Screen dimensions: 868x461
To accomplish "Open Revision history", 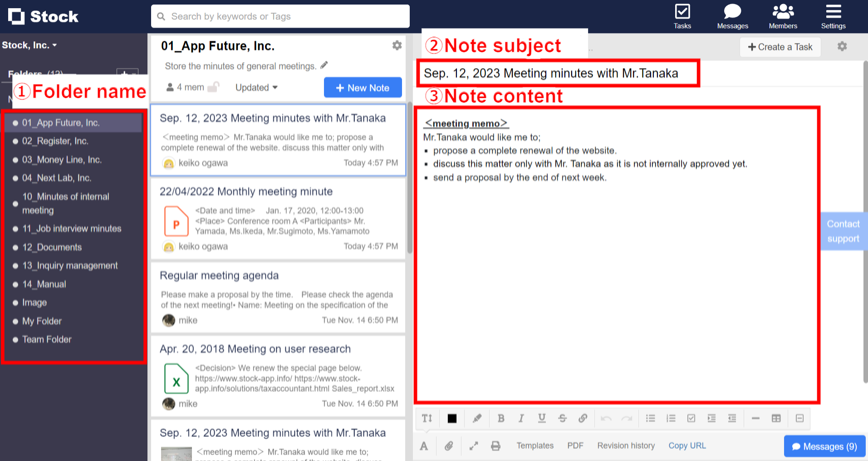I will [626, 446].
